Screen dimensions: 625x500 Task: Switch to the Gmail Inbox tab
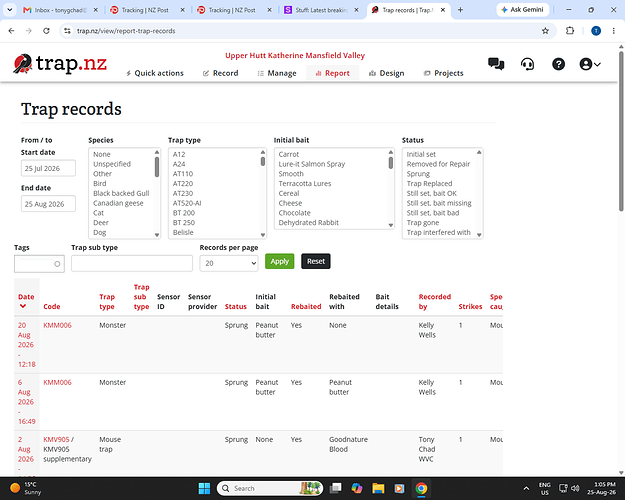60,10
